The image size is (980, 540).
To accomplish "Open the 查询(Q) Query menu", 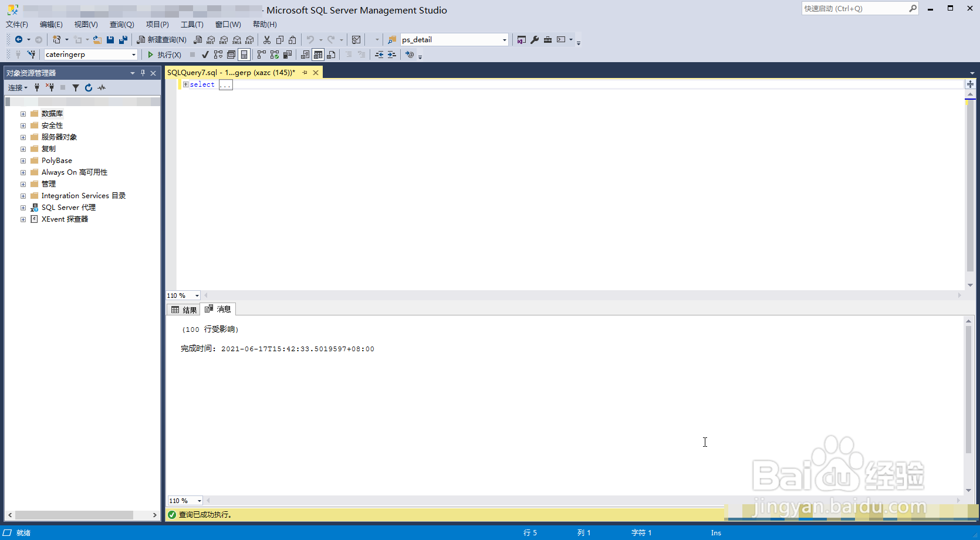I will click(121, 24).
